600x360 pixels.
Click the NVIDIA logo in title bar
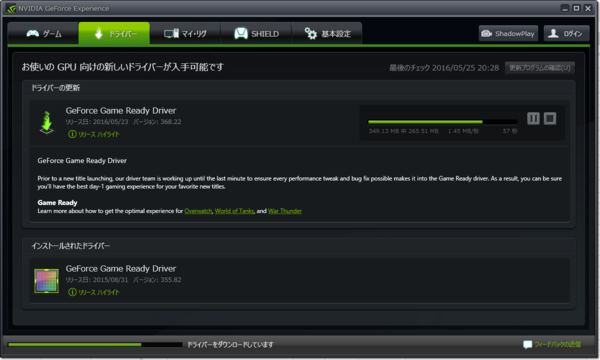pos(11,8)
